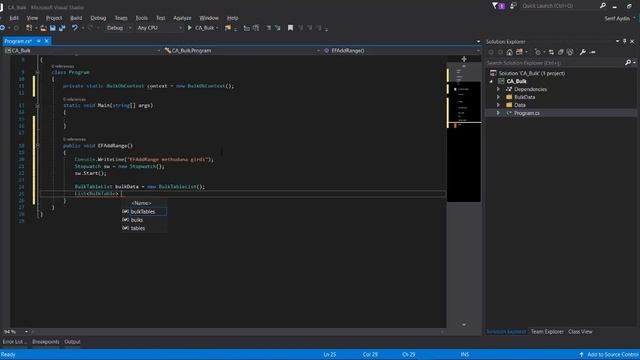Open Properties wrench in Solution Explorer
The image size is (640, 360).
point(583,52)
